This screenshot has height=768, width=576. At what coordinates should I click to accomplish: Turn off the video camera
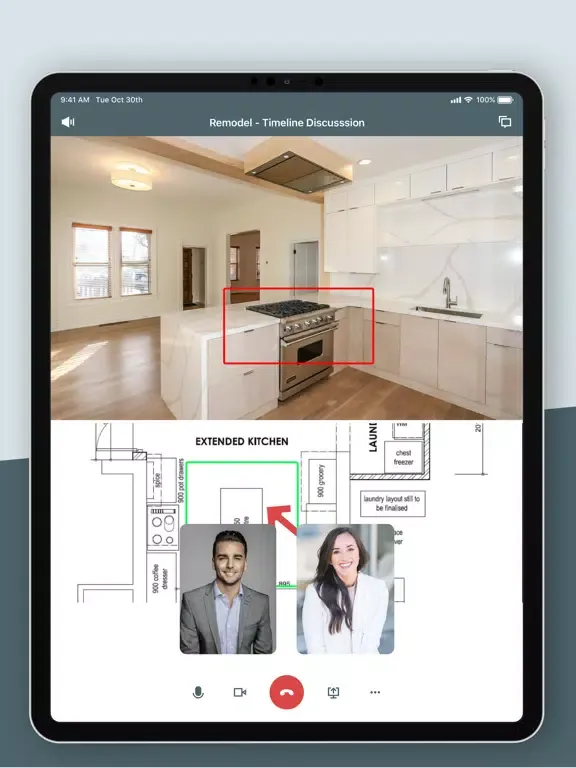click(240, 692)
